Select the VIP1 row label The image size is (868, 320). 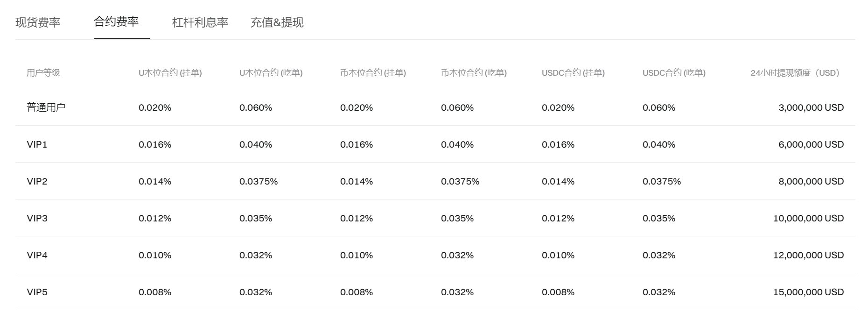pyautogui.click(x=37, y=144)
